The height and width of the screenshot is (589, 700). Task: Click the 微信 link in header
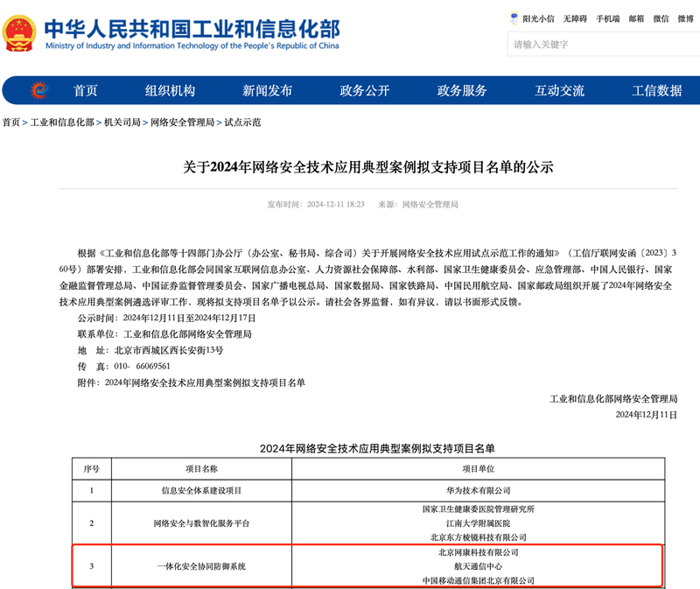coord(661,18)
